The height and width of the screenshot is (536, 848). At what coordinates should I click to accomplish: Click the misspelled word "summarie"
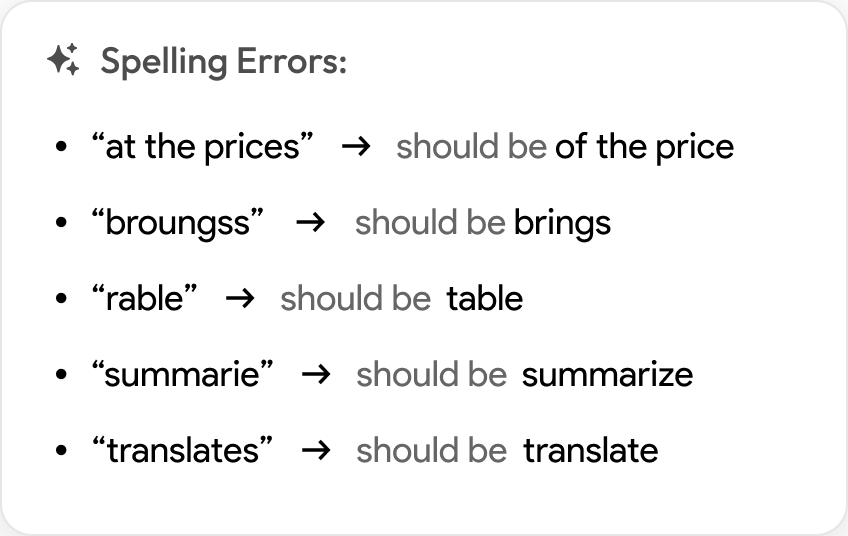(x=182, y=375)
